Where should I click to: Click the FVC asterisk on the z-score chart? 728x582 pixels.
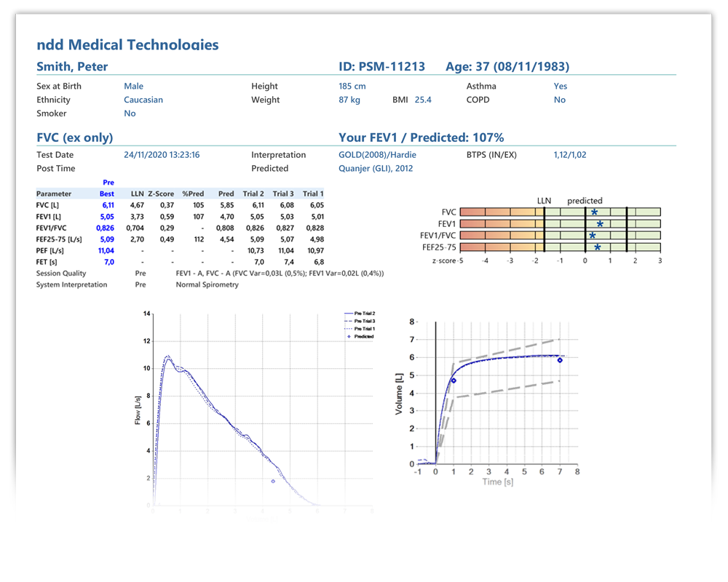click(x=594, y=212)
